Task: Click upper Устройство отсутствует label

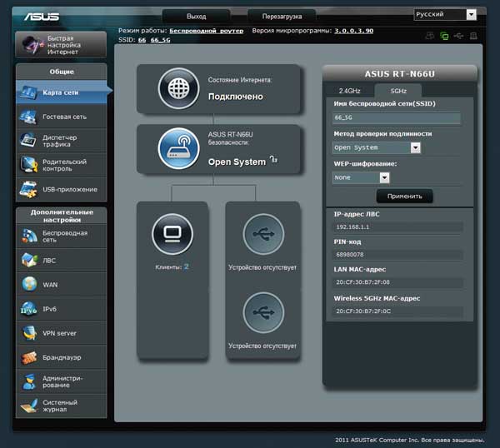Action: 262,267
